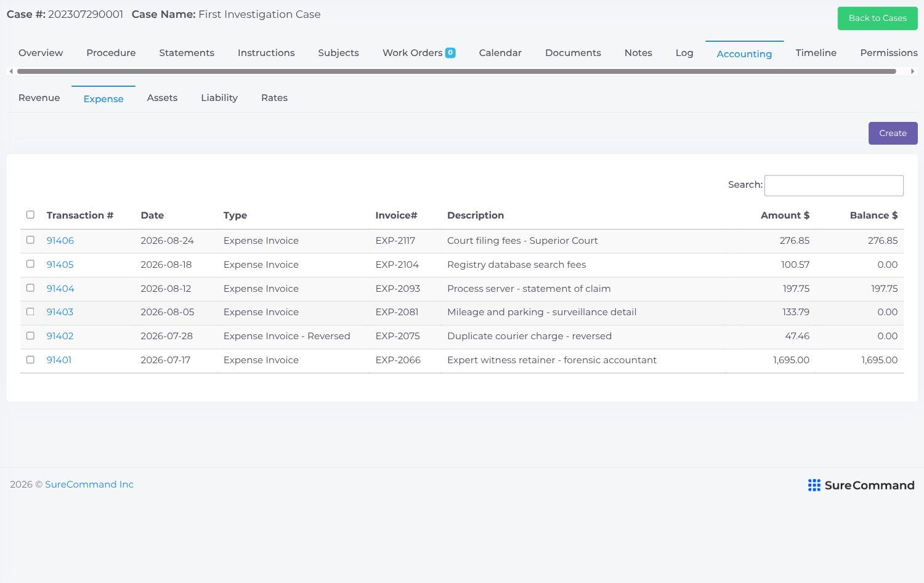Screen dimensions: 924x583
Task: Click the tab bar left scroll arrow
Action: click(x=11, y=71)
